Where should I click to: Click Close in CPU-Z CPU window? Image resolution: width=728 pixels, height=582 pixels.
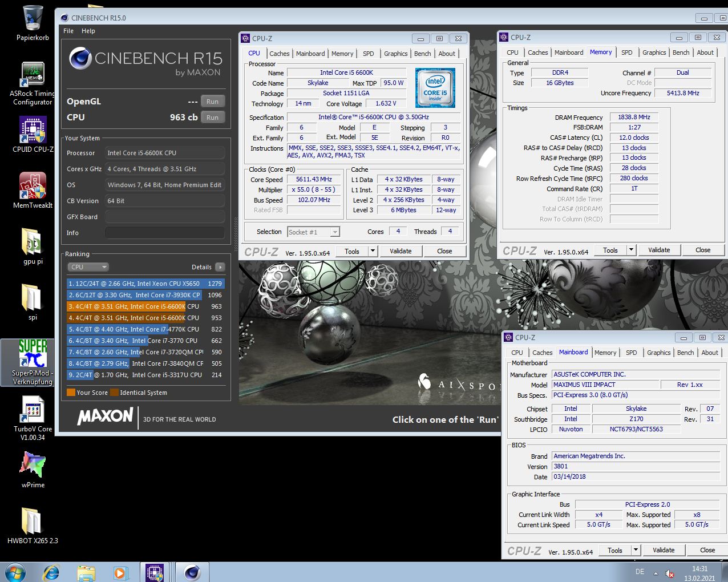pyautogui.click(x=444, y=251)
